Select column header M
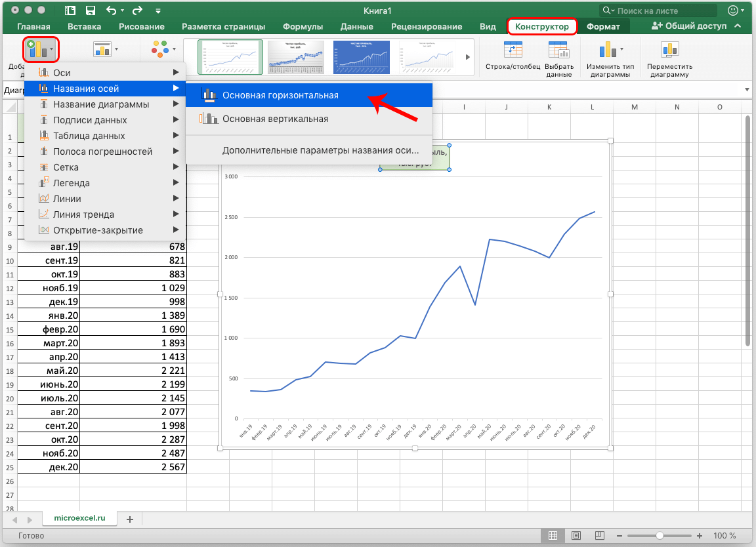 point(635,107)
